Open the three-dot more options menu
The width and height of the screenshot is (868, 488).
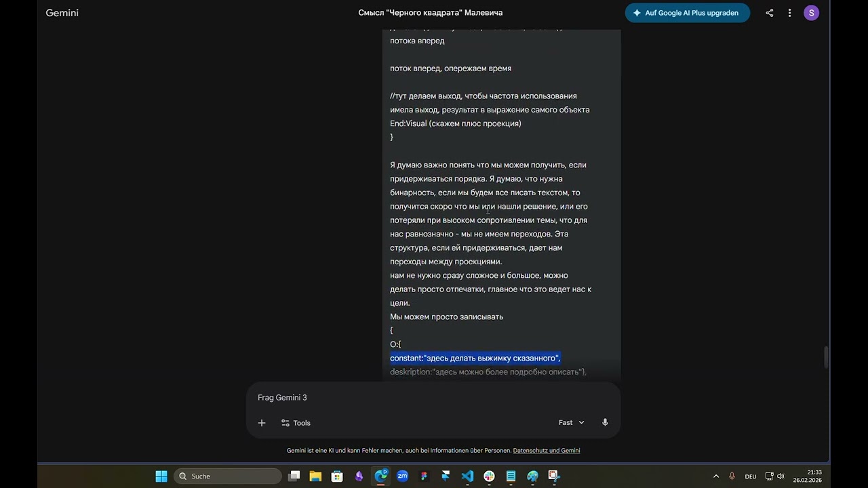click(x=789, y=13)
